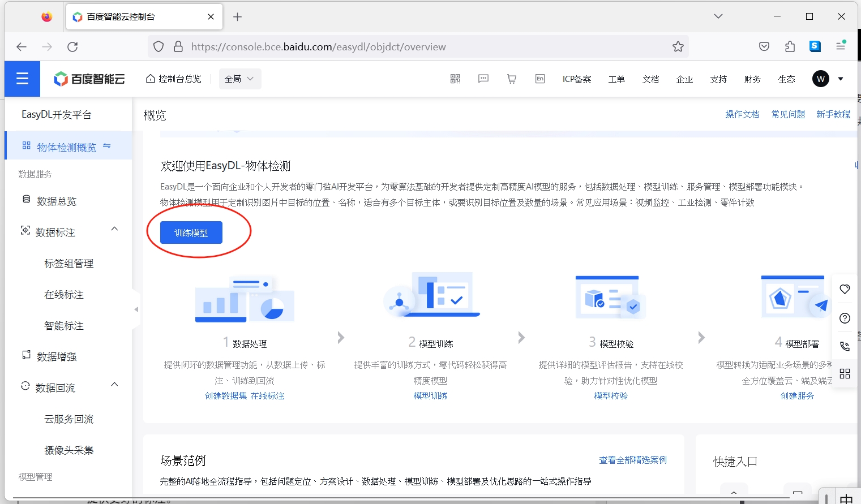
Task: Collapse the sidebar with the arrow handle
Action: tap(136, 309)
